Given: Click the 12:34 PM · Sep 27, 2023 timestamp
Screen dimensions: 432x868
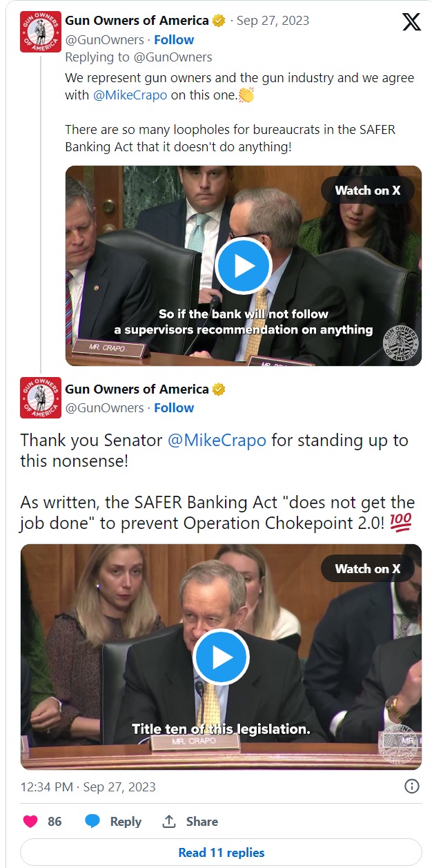Looking at the screenshot, I should (88, 787).
